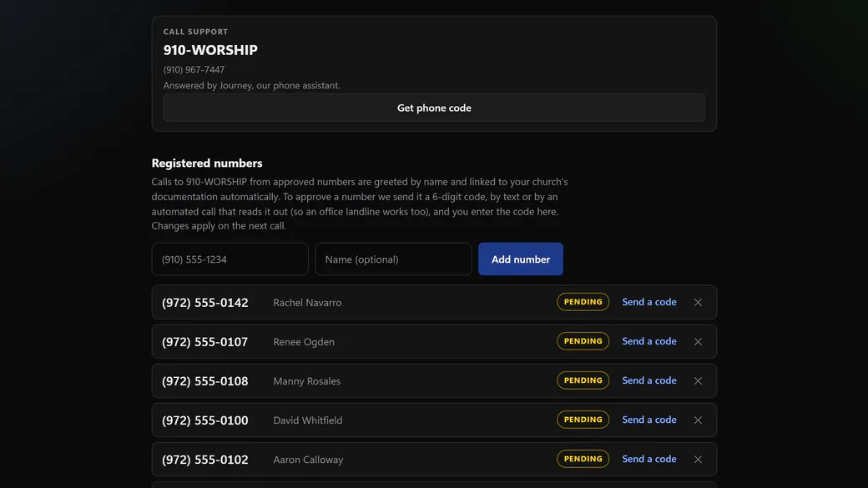The height and width of the screenshot is (488, 868).
Task: Remove David Whitfield's number with X icon
Action: pos(698,420)
